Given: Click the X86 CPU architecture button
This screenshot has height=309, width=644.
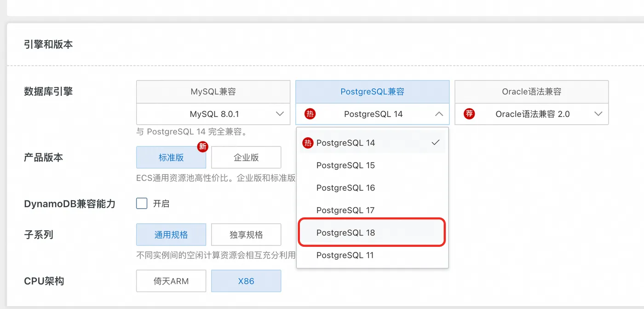Looking at the screenshot, I should click(x=246, y=281).
